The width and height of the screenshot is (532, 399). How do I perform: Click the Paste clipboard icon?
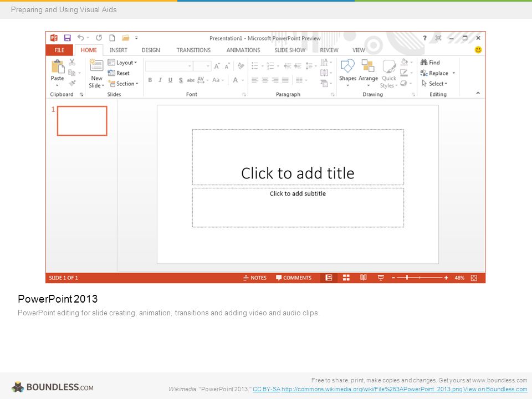(58, 66)
